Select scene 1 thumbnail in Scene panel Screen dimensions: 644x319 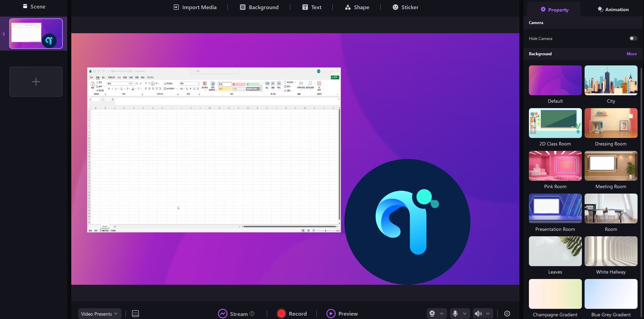(36, 34)
